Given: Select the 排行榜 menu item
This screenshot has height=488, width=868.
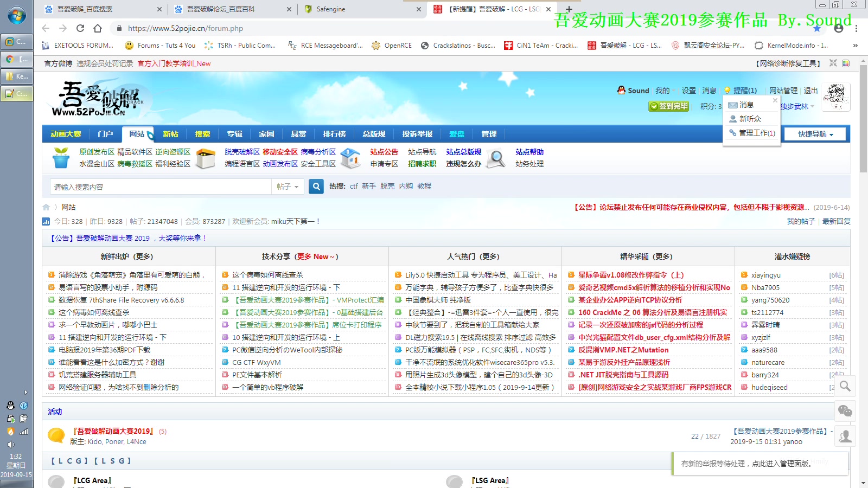Looking at the screenshot, I should (335, 133).
